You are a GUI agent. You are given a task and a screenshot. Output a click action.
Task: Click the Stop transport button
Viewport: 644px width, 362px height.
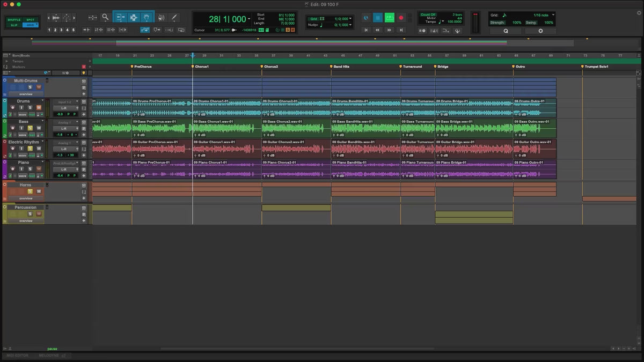click(x=377, y=18)
